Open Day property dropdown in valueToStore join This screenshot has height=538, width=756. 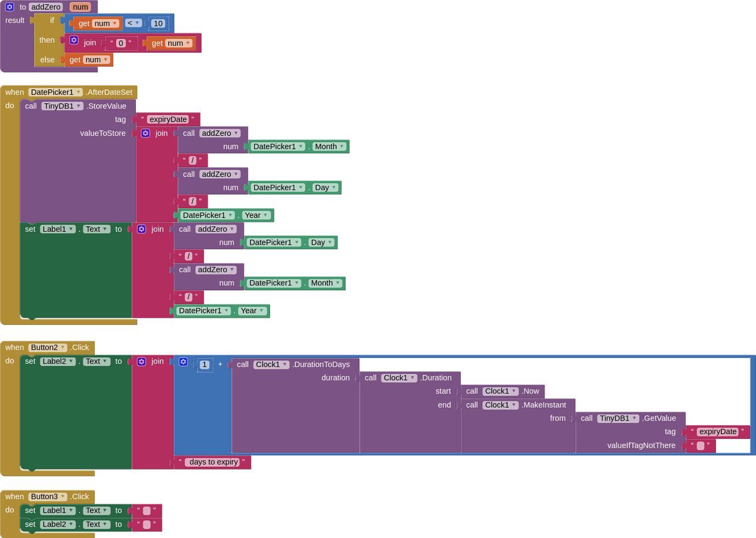click(326, 188)
